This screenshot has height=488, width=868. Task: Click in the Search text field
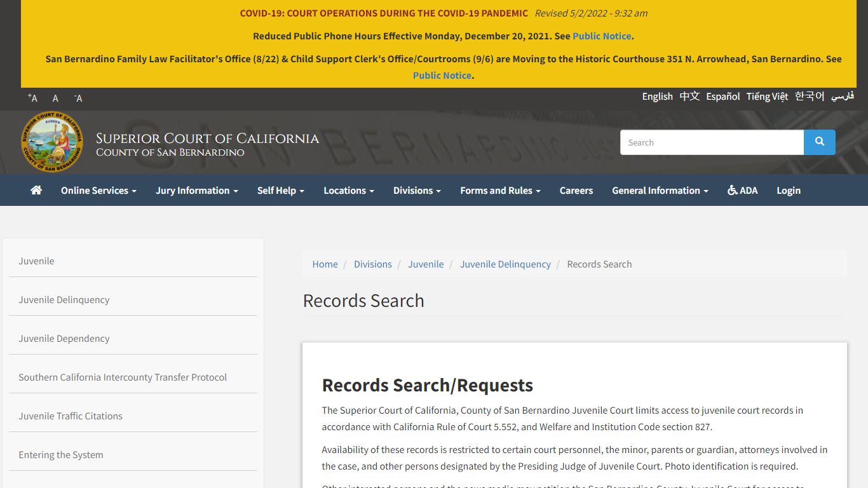pos(712,142)
